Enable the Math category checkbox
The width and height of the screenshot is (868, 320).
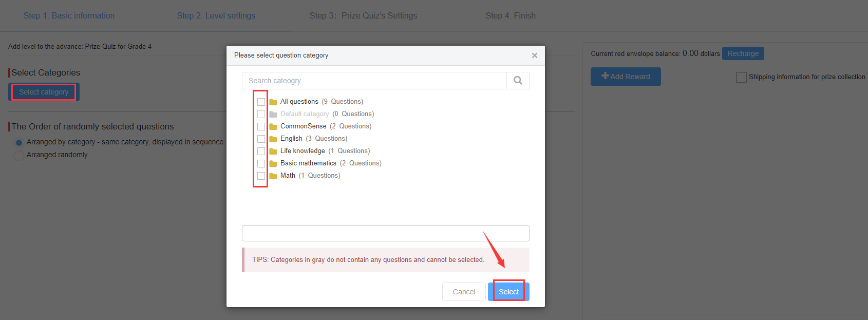[261, 176]
